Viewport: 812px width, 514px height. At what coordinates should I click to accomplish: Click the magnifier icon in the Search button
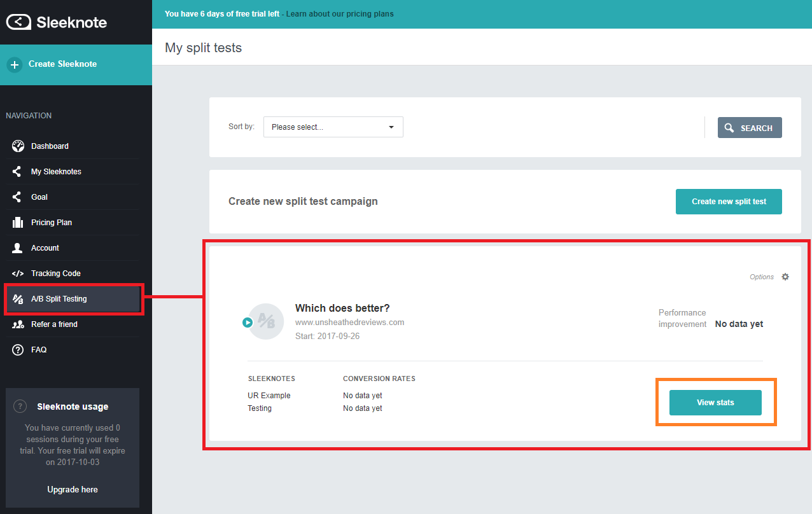coord(729,128)
